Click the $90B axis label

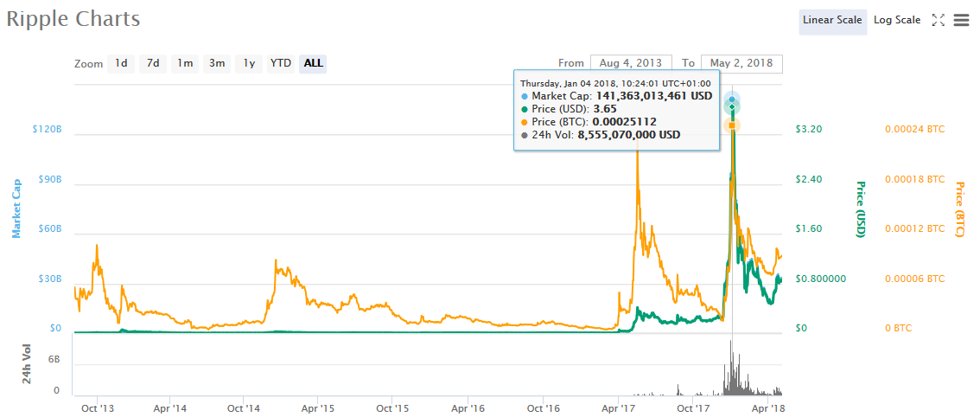click(49, 179)
